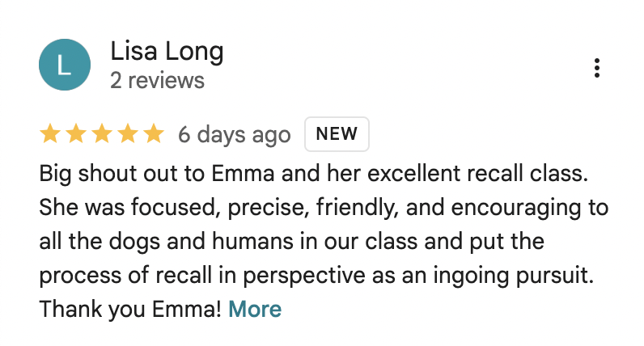Select the fifth rating star

[153, 134]
